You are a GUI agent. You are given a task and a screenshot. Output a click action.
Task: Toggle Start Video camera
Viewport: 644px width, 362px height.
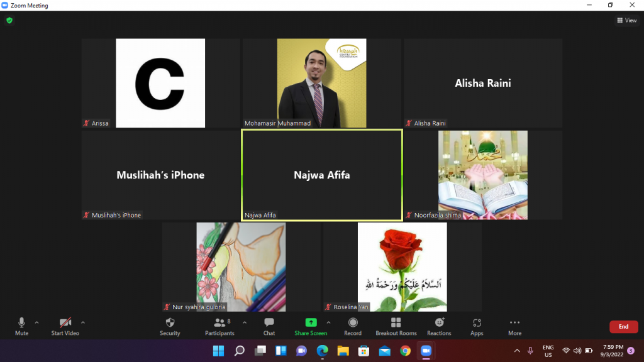(65, 323)
